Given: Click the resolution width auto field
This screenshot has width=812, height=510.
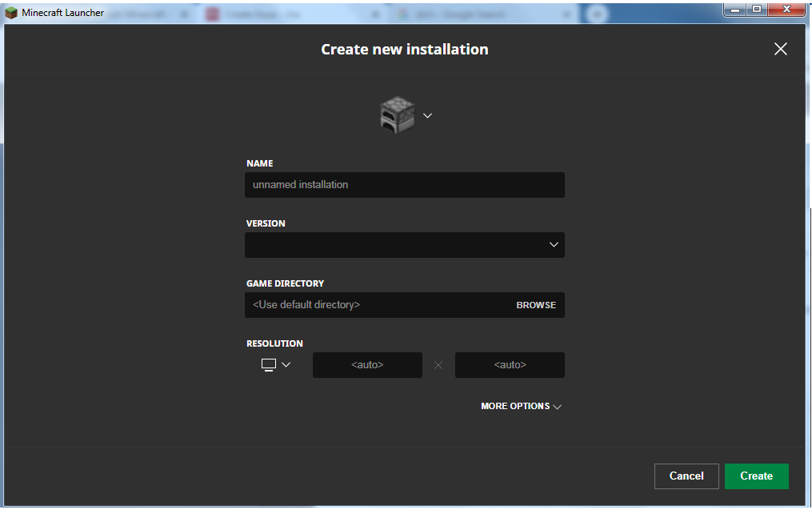Looking at the screenshot, I should coord(367,365).
